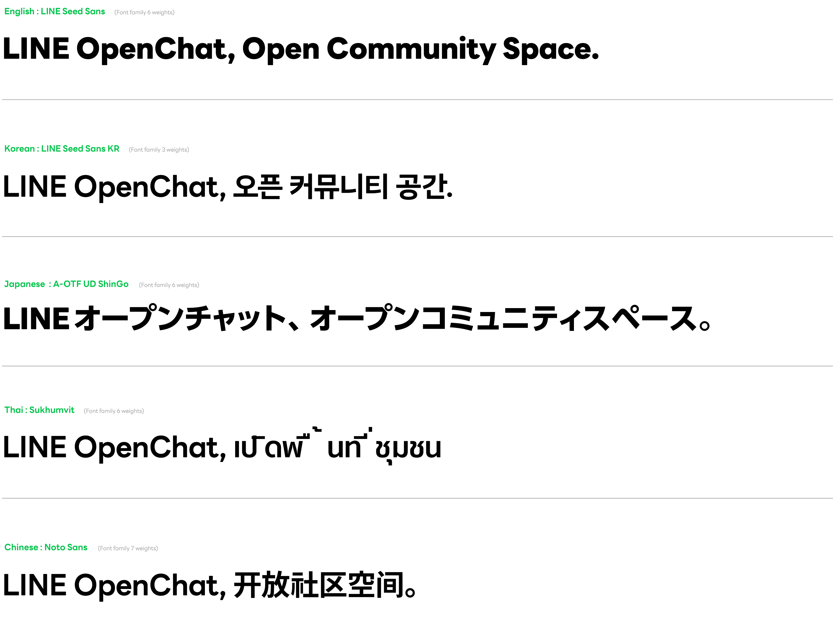Click the 'English : LINE Seed Sans' green heading
Image resolution: width=833 pixels, height=644 pixels.
click(x=54, y=11)
